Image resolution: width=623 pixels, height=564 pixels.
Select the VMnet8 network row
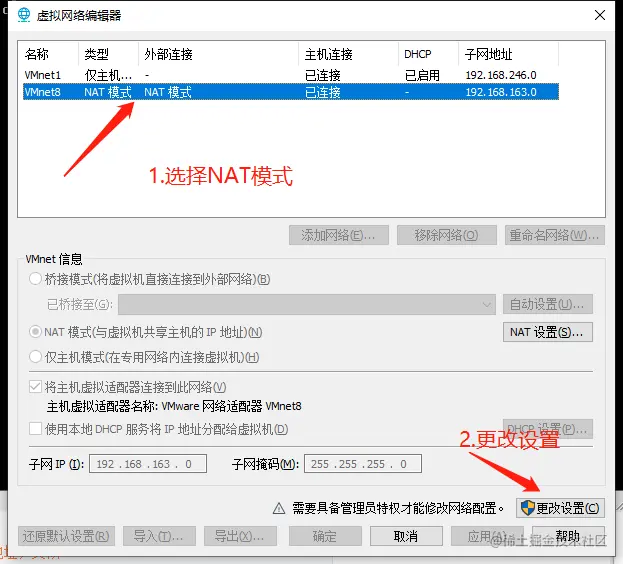pyautogui.click(x=291, y=92)
